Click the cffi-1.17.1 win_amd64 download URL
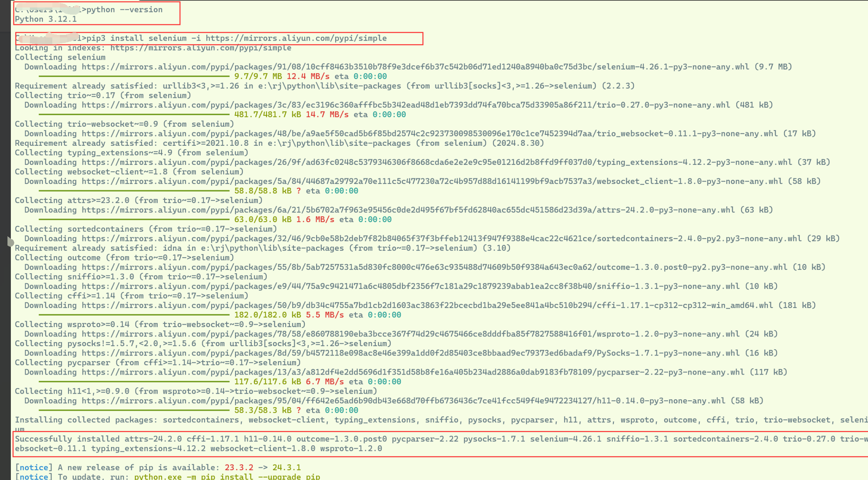 point(427,305)
